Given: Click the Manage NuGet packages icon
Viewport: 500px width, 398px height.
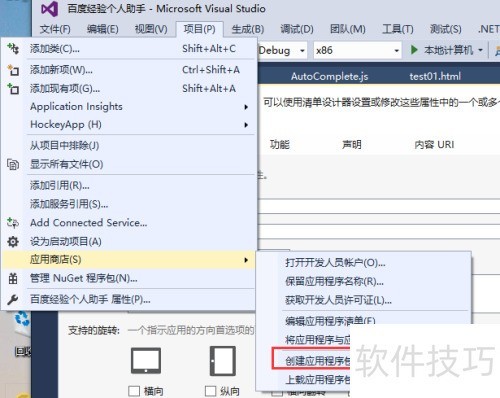Looking at the screenshot, I should coord(13,278).
